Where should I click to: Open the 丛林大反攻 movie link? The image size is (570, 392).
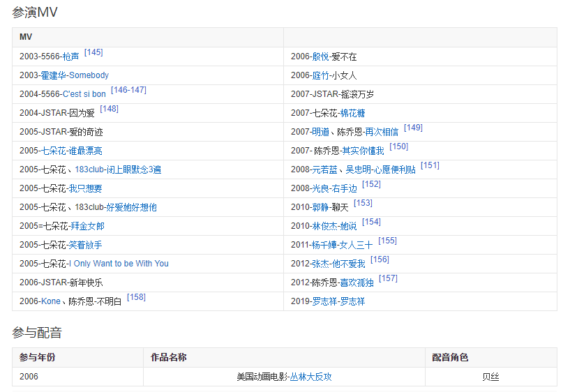coord(311,377)
